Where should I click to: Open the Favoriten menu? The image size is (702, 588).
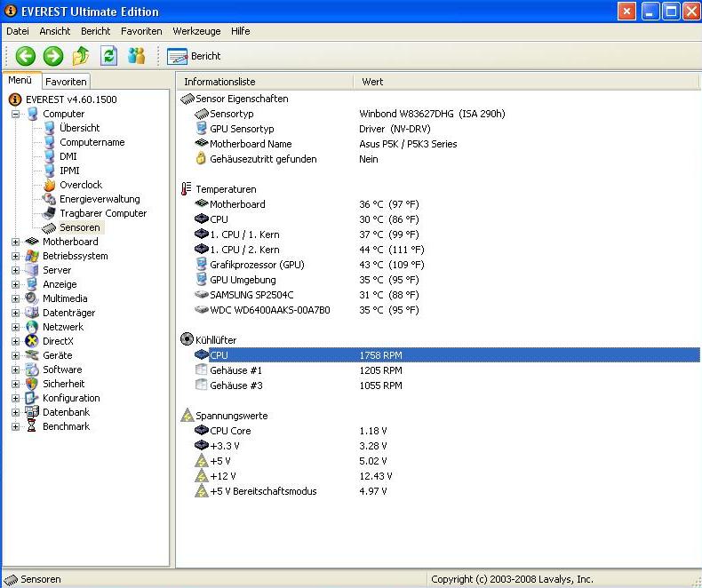tap(141, 31)
